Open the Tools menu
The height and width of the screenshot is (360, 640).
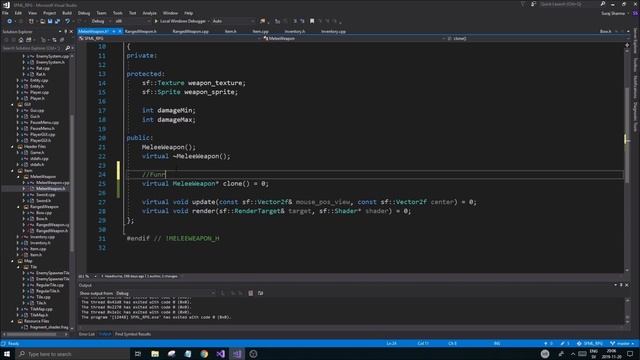118,13
